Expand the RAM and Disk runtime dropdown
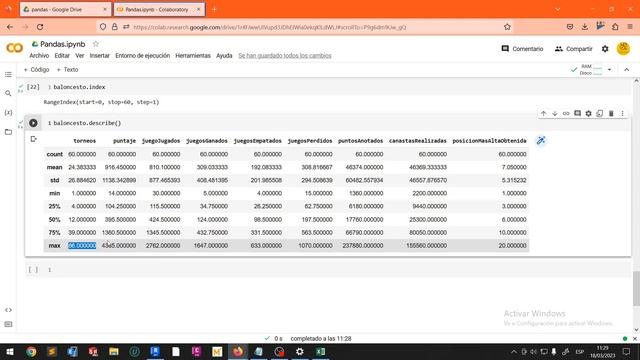Screen dimensions: 640x360 click(609, 70)
